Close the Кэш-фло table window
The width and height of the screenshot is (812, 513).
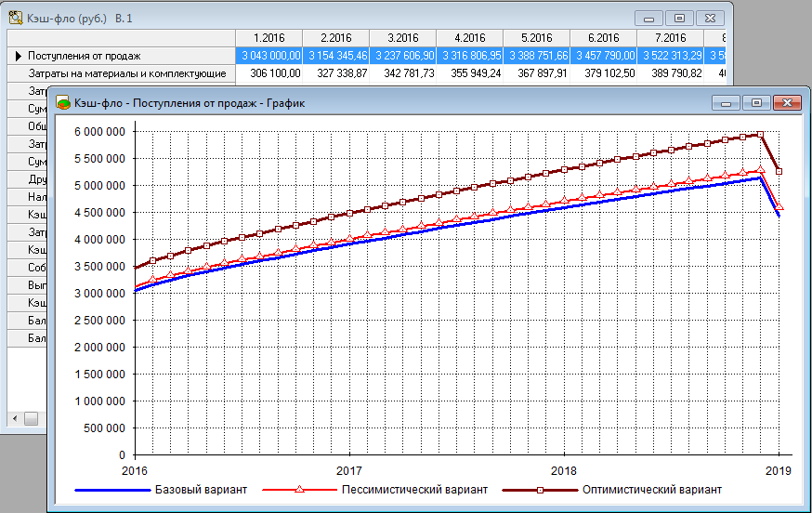pyautogui.click(x=711, y=19)
